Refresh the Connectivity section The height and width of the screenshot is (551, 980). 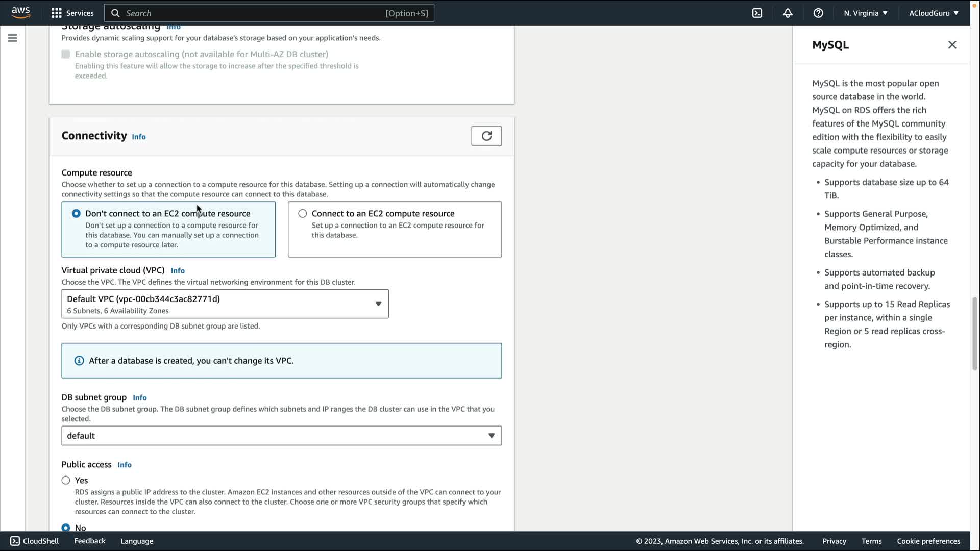pos(486,136)
